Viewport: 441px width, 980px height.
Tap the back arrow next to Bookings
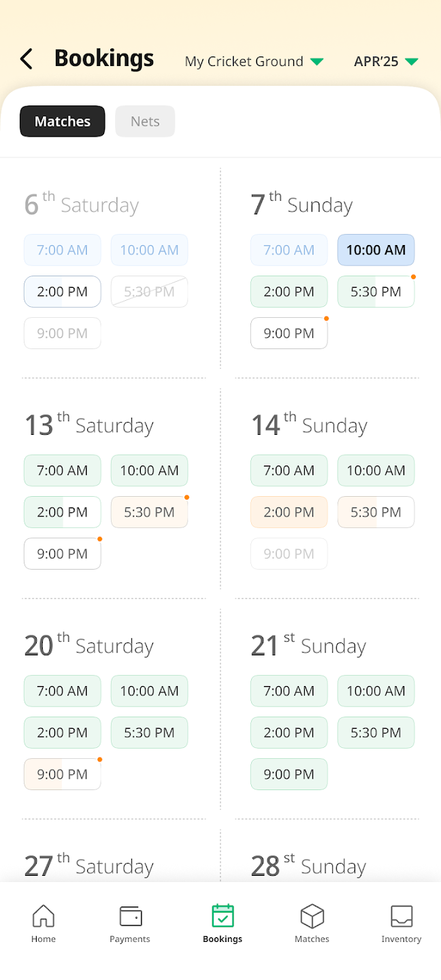26,59
